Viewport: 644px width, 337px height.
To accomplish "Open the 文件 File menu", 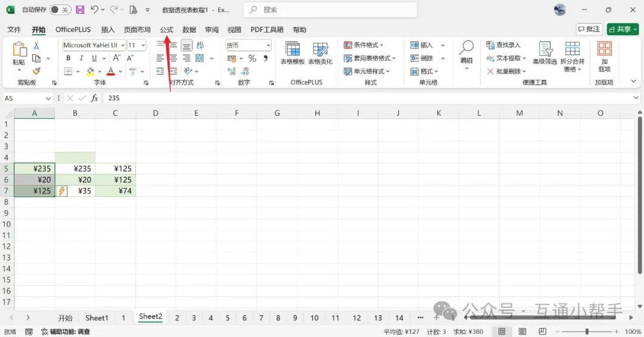I will tap(14, 30).
